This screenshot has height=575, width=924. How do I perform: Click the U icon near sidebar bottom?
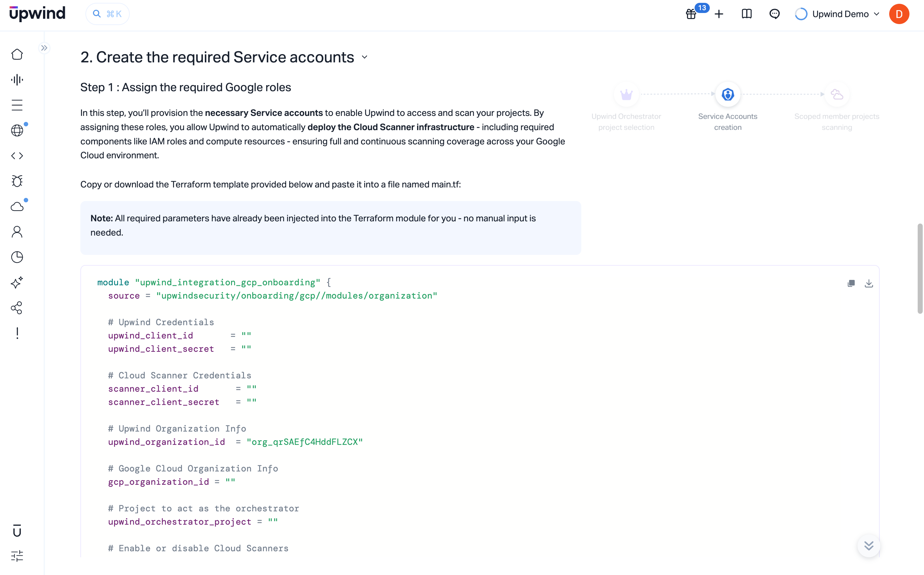point(17,531)
